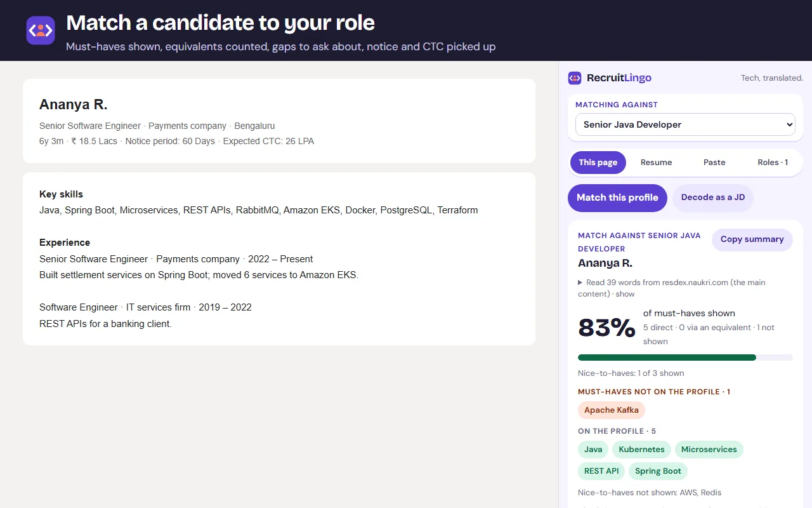Click the skills list beginning with 'Java, Spring Boot'
Viewport: 812px width, 508px height.
tap(259, 210)
